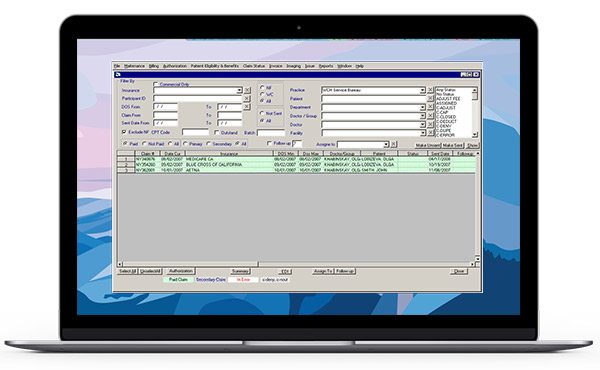The width and height of the screenshot is (600, 370).
Task: Clear the DOS date range X button
Action: tap(247, 107)
